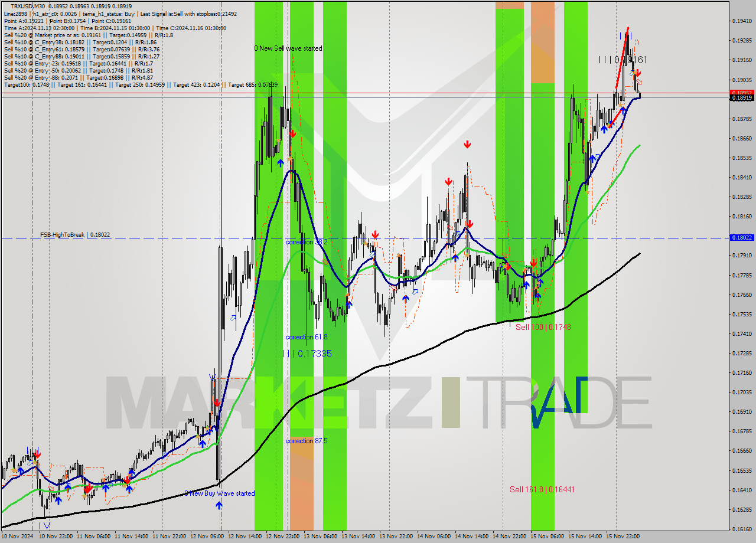Click the 'Sell %10 @ Entry -23' line
The image size is (756, 543).
[79, 63]
